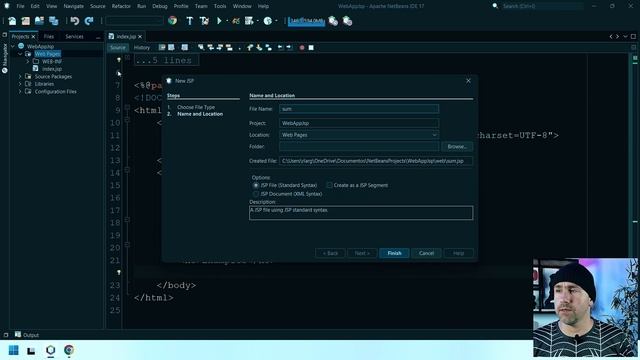Click the New File toolbar icon
The width and height of the screenshot is (640, 360).
tap(12, 21)
